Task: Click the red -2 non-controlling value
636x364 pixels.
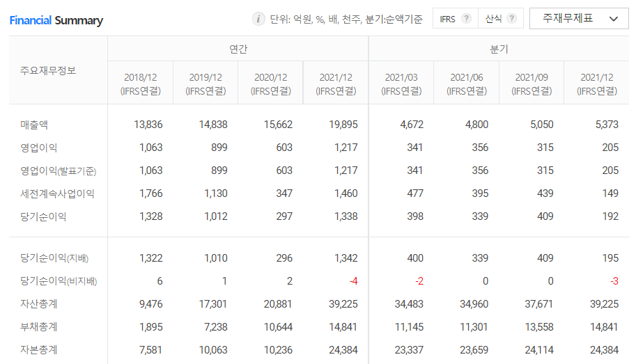Action: [419, 281]
